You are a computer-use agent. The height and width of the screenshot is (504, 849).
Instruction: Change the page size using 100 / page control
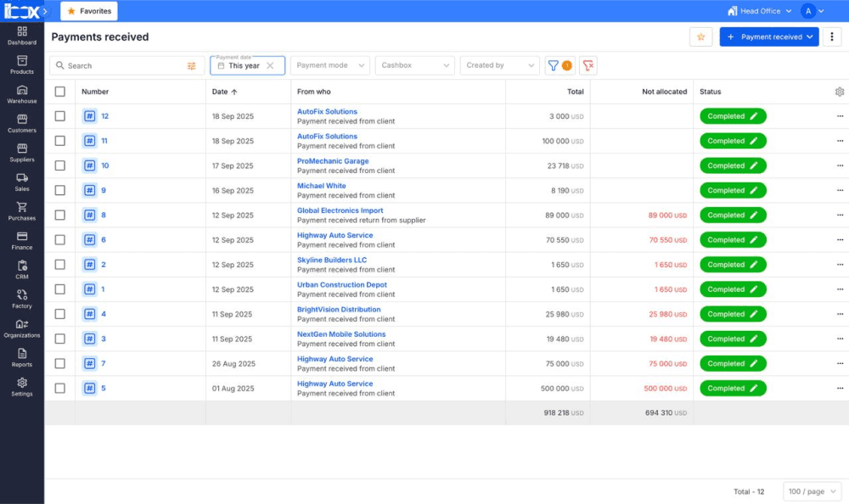[812, 491]
